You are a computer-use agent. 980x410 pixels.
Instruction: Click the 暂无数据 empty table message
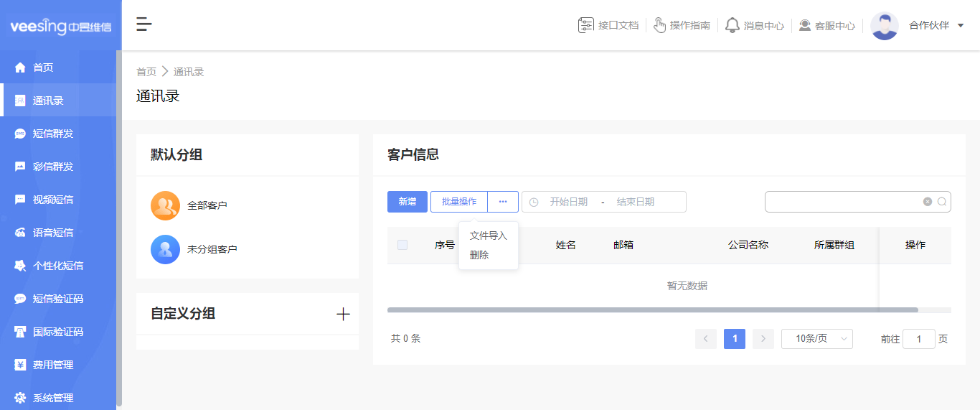click(x=687, y=286)
